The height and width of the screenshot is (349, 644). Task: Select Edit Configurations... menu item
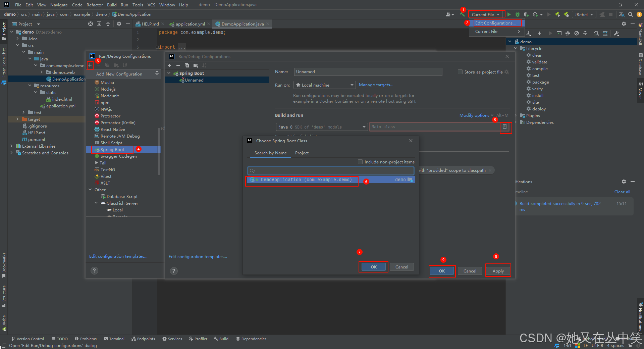coord(497,23)
